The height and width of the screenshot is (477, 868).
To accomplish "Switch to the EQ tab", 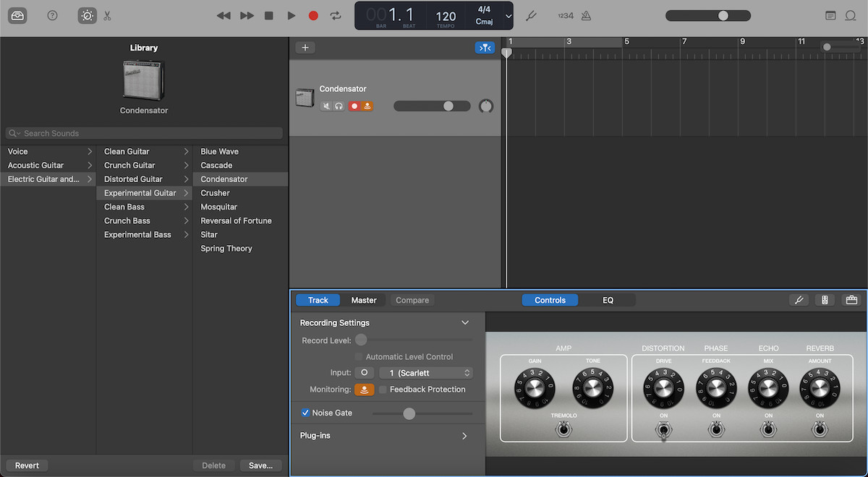I will 608,301.
